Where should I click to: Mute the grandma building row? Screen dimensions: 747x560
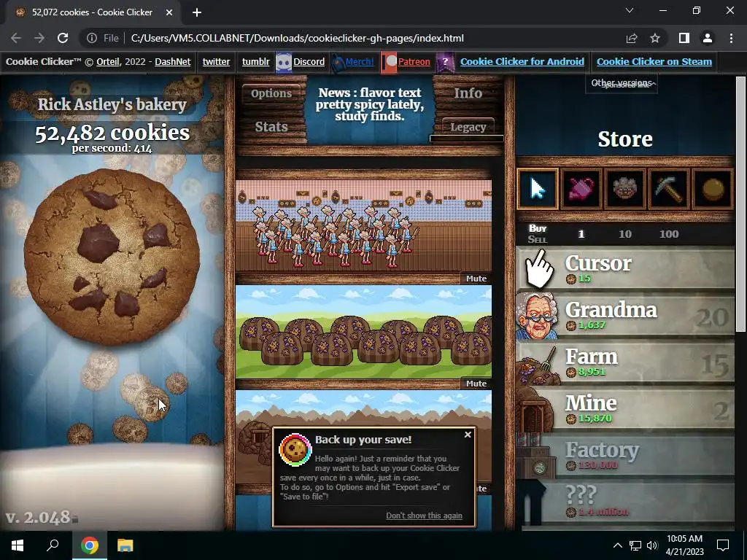[x=476, y=279]
